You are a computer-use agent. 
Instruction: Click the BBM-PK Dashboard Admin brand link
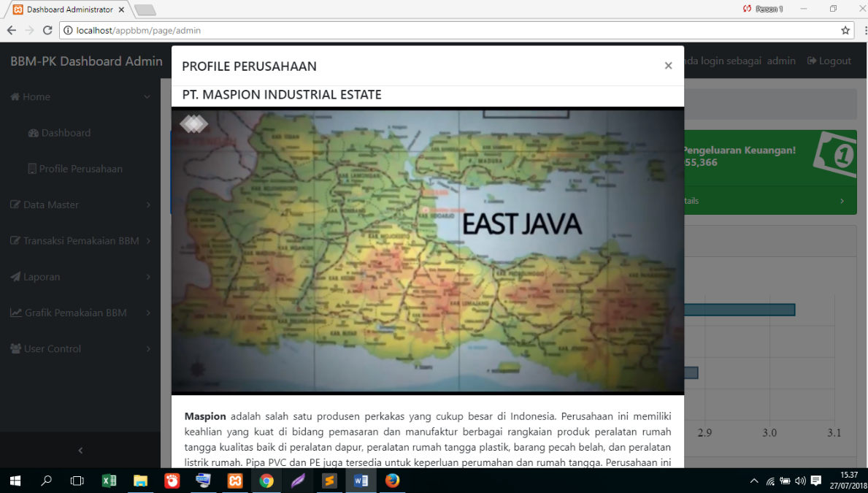click(86, 61)
